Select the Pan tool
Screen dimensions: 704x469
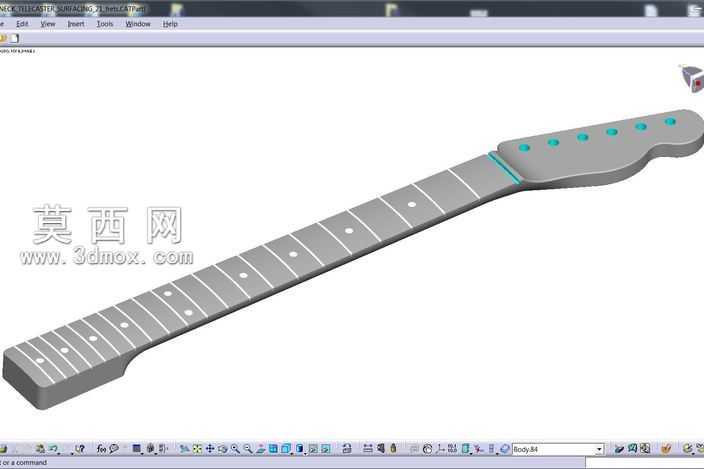210,448
